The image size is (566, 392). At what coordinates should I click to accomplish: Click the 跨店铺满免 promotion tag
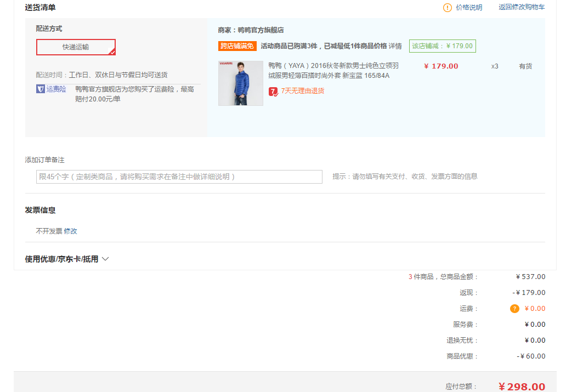tap(237, 46)
